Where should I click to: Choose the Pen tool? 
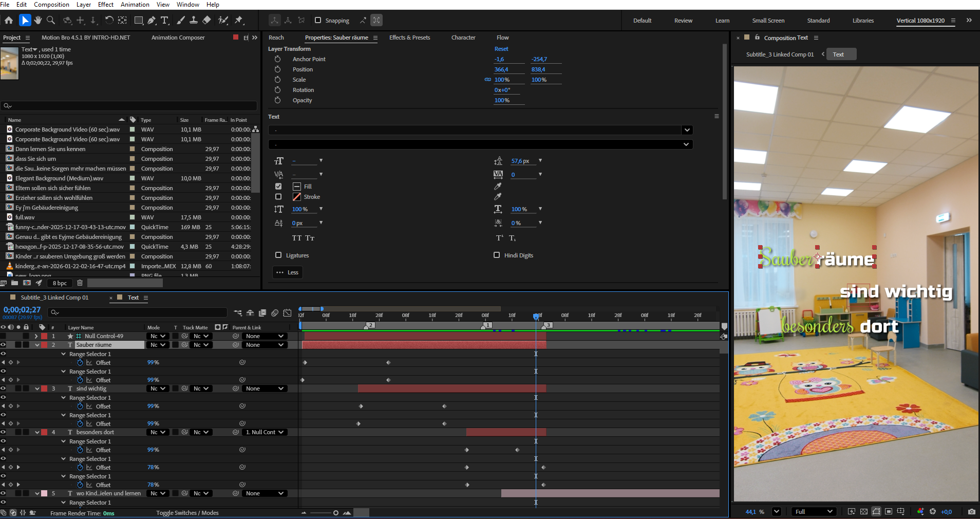(x=152, y=20)
